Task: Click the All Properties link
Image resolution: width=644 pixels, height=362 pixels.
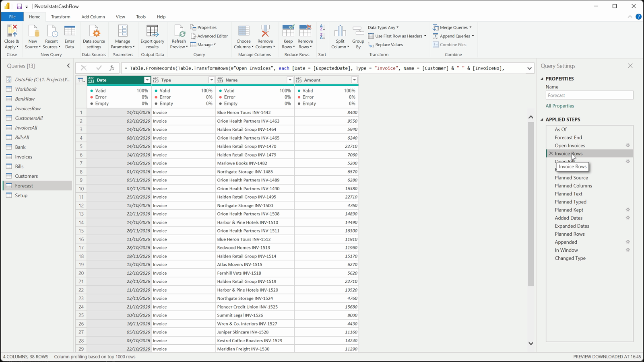Action: click(560, 106)
